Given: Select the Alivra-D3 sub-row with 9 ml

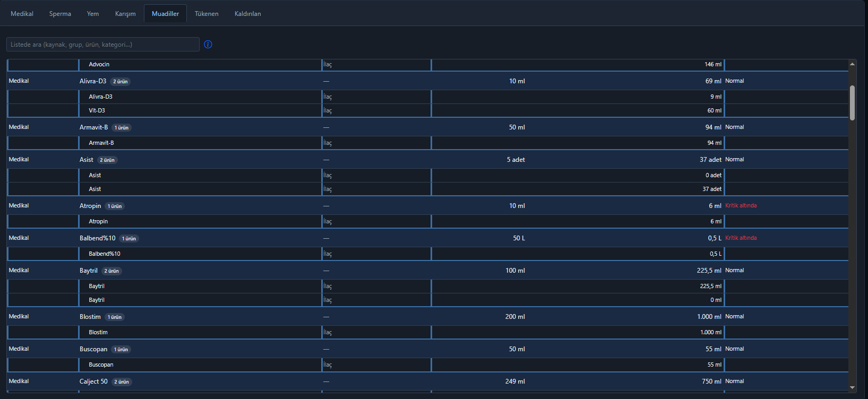Looking at the screenshot, I should click(x=427, y=97).
